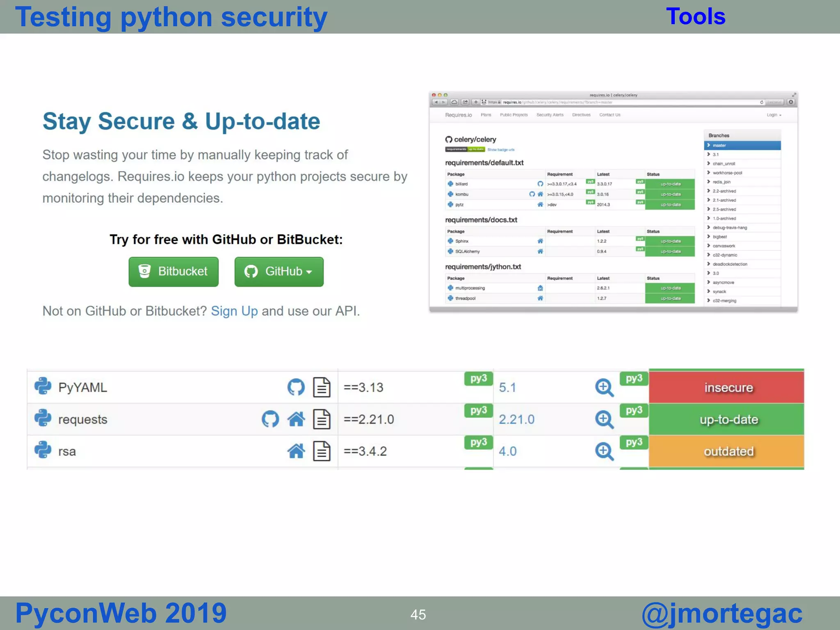Click kombu package in default.txt
Image resolution: width=840 pixels, height=630 pixels.
(462, 194)
